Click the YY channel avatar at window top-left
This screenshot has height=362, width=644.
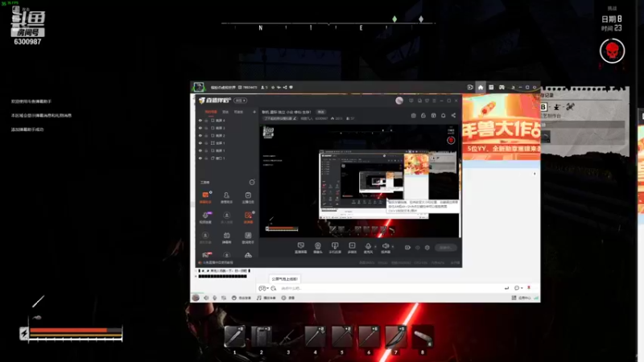coord(199,87)
